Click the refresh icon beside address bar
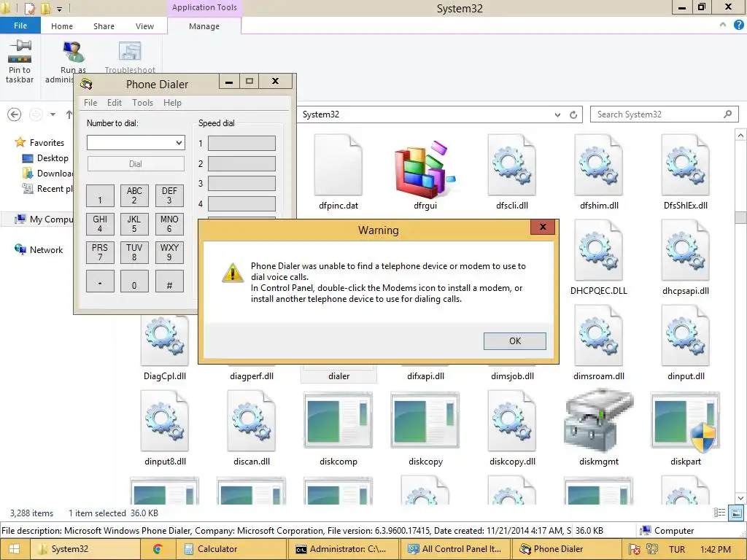747x560 pixels. pyautogui.click(x=573, y=114)
